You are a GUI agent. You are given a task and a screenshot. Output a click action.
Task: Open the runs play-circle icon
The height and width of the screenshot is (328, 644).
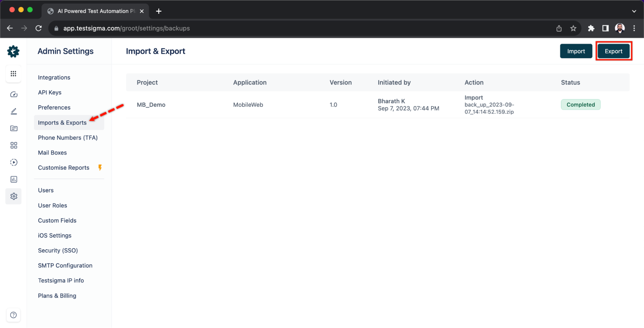(14, 162)
